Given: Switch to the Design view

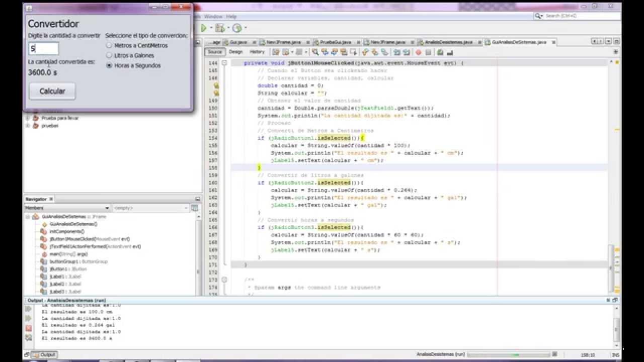Looking at the screenshot, I should [235, 52].
